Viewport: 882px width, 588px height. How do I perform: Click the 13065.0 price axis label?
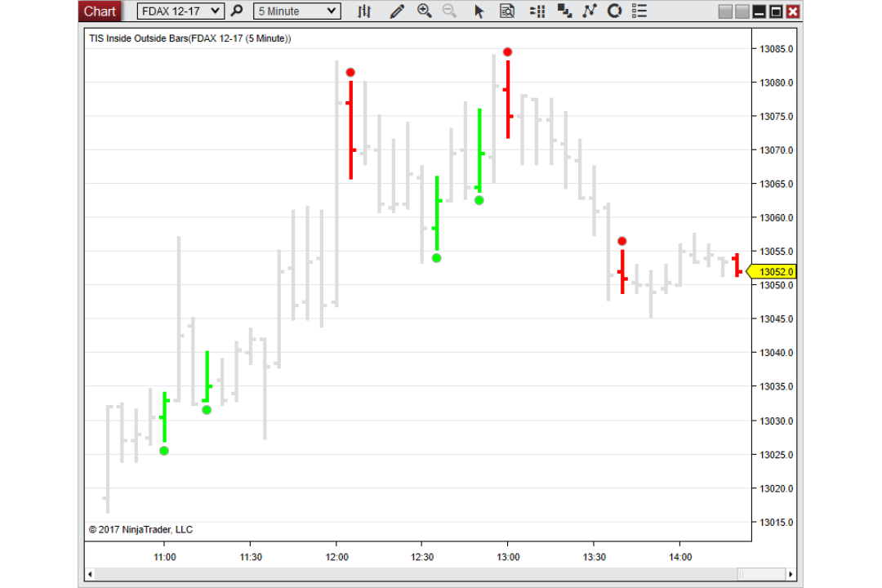[777, 184]
